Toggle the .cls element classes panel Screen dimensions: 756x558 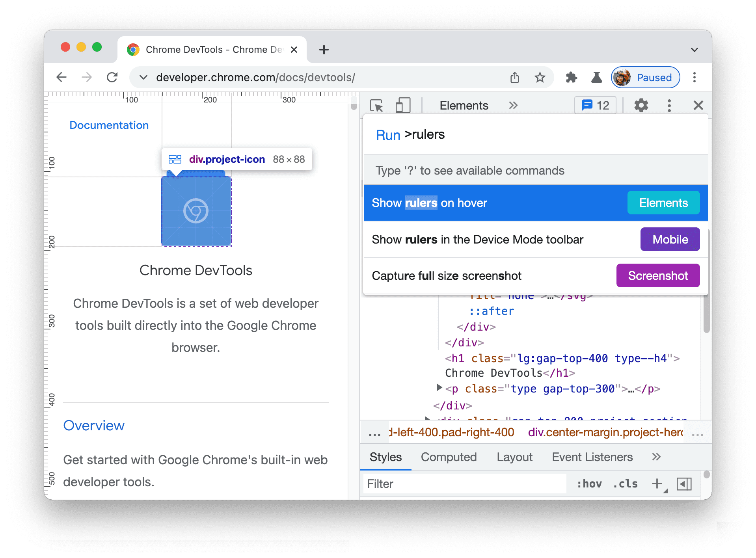pos(625,484)
